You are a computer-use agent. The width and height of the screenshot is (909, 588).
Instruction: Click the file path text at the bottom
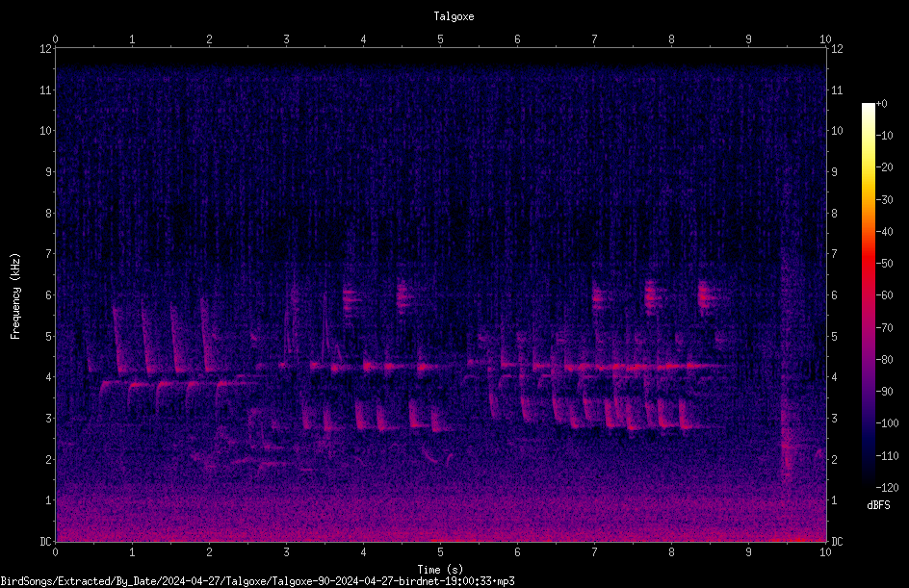(257, 581)
